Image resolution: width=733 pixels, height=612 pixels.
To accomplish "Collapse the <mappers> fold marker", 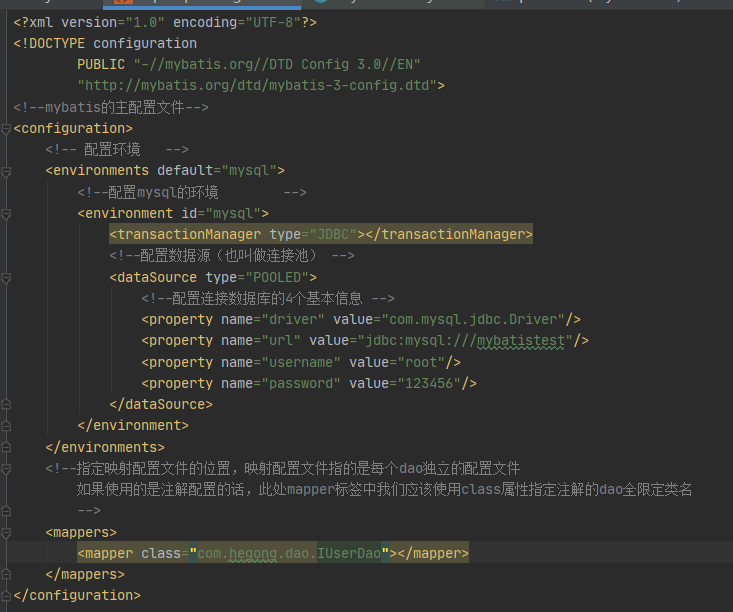I will pos(6,533).
